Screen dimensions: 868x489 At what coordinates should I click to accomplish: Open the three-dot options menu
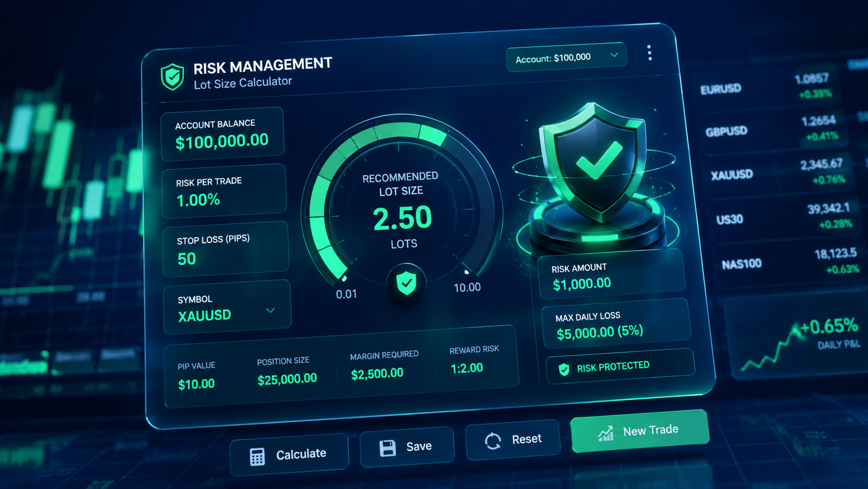click(649, 52)
